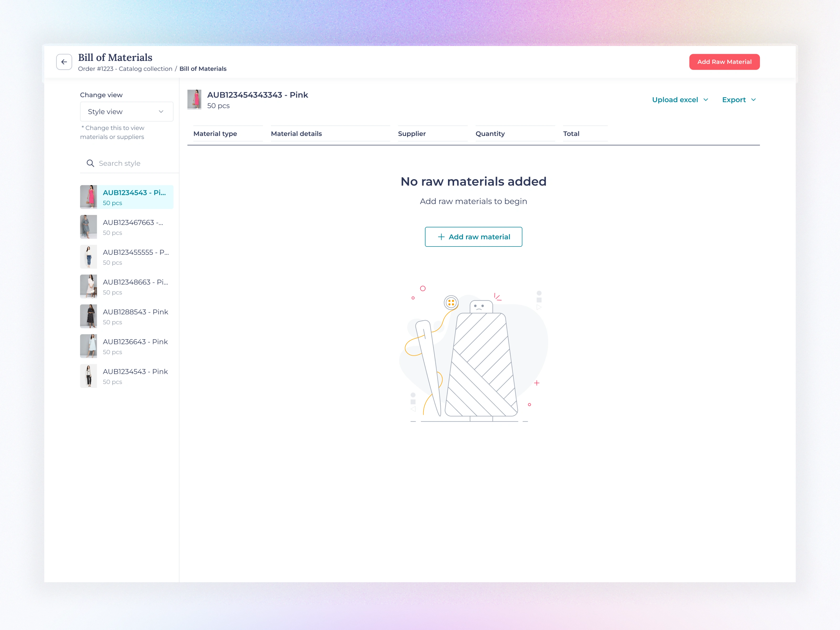This screenshot has width=840, height=630.
Task: Choose the AUB1288543 - Pink style
Action: point(127,316)
